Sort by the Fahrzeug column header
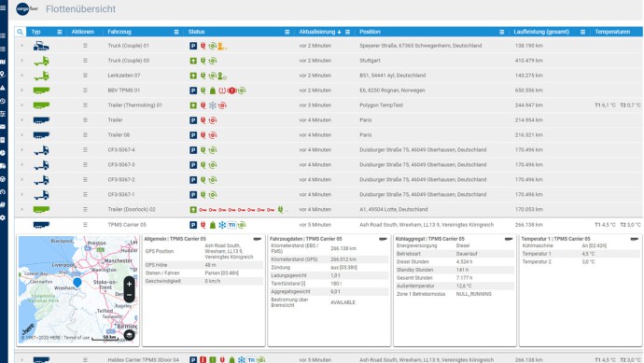The width and height of the screenshot is (644, 363). [119, 32]
